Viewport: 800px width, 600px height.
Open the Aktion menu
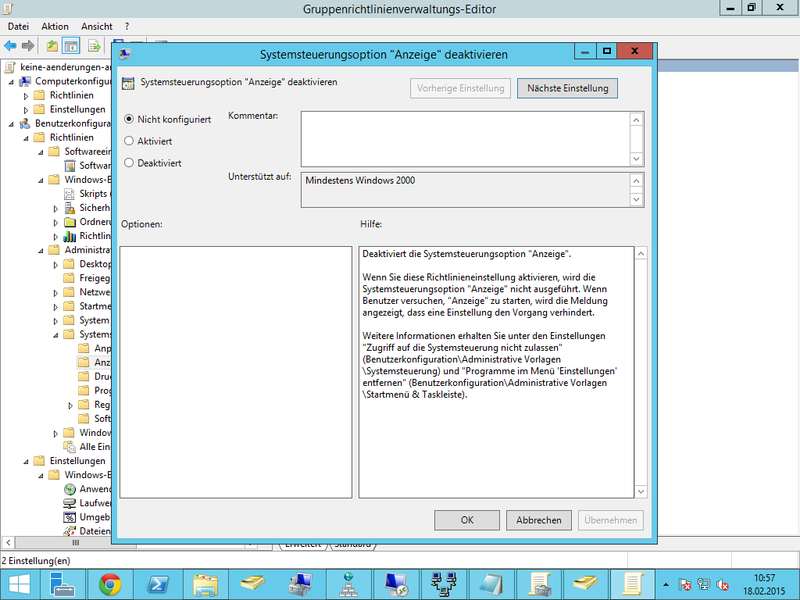click(55, 26)
